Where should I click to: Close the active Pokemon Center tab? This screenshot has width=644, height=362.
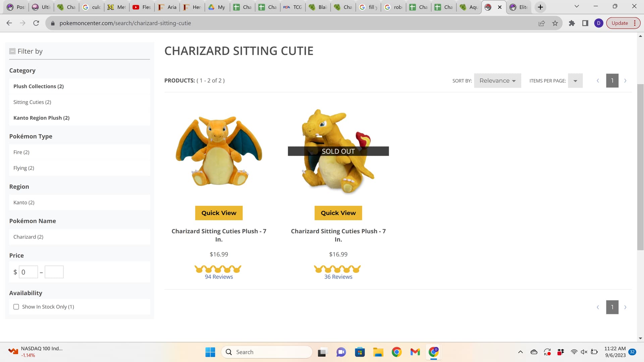coord(500,7)
